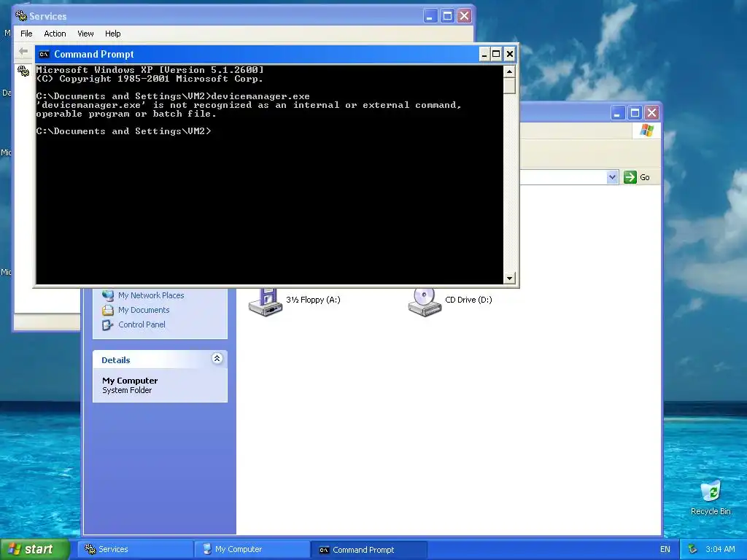Open My Documents link
747x560 pixels.
pyautogui.click(x=144, y=310)
